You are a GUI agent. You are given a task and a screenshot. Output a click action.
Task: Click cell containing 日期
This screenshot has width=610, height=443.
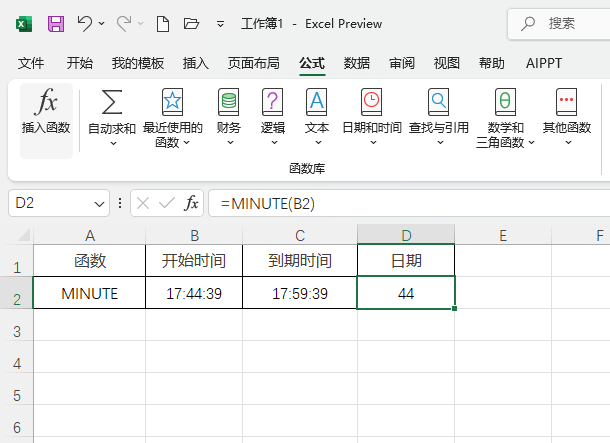(x=406, y=261)
